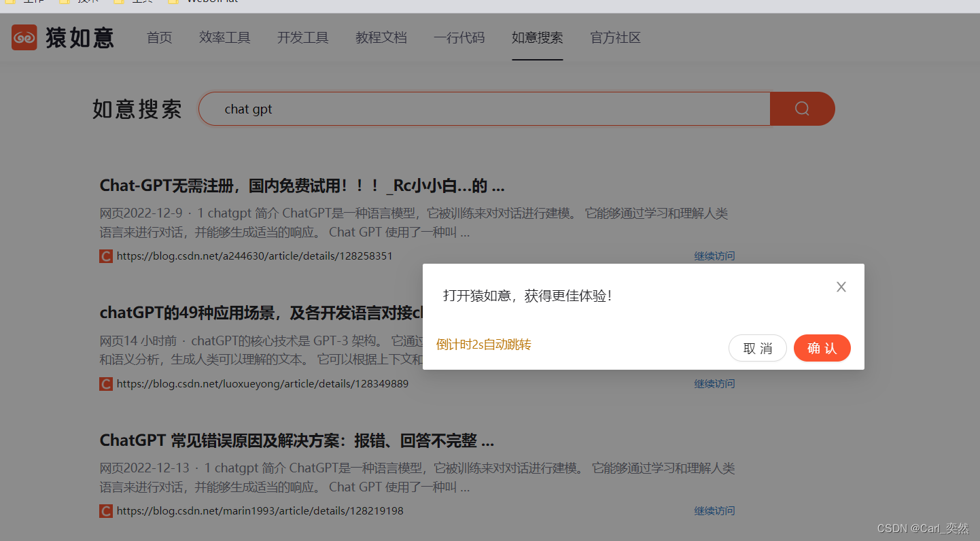Click dialog text 打开猿如意，获得更佳体验！
The height and width of the screenshot is (541, 980).
click(x=529, y=296)
